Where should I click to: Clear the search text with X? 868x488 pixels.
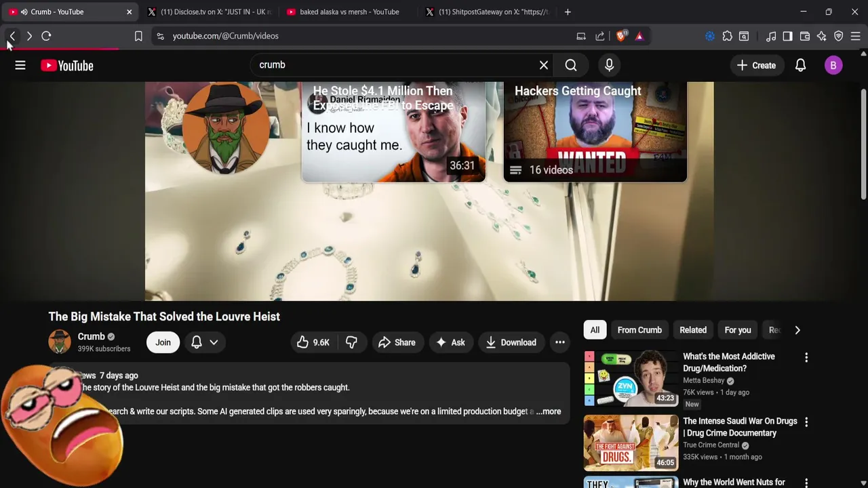pyautogui.click(x=544, y=65)
